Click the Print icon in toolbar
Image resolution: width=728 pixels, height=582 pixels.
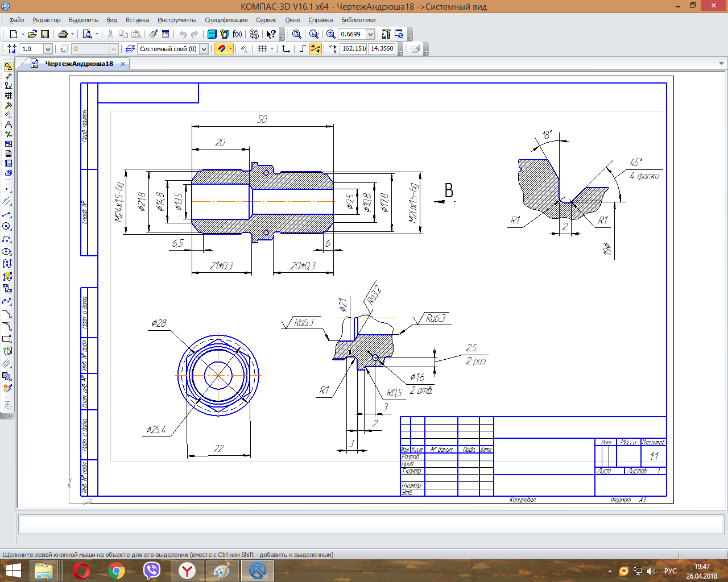63,34
